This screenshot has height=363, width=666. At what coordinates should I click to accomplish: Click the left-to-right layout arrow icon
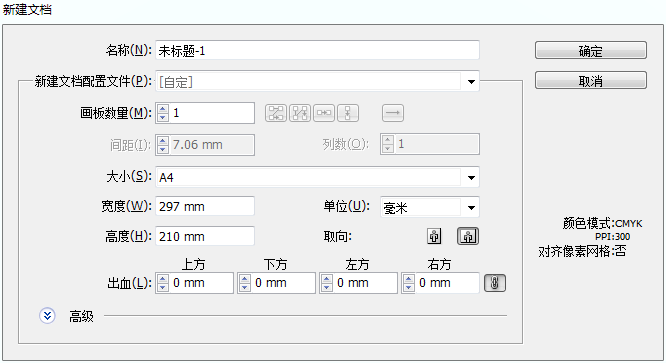(393, 113)
